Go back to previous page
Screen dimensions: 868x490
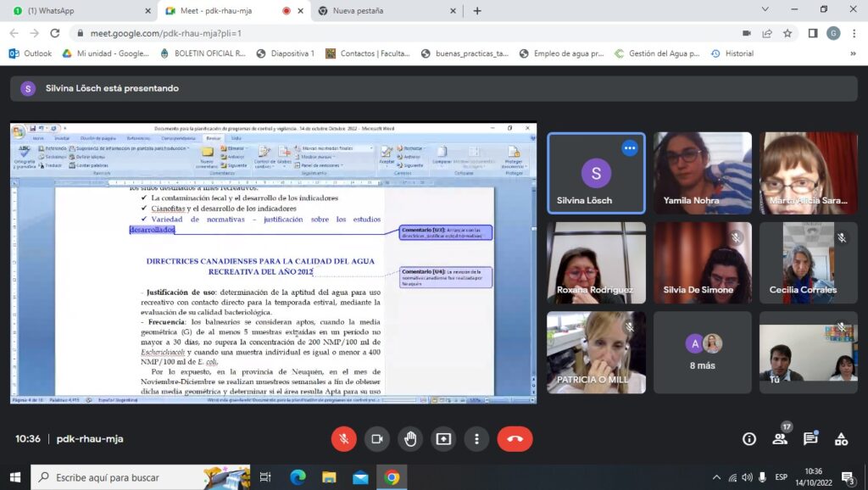(x=14, y=33)
